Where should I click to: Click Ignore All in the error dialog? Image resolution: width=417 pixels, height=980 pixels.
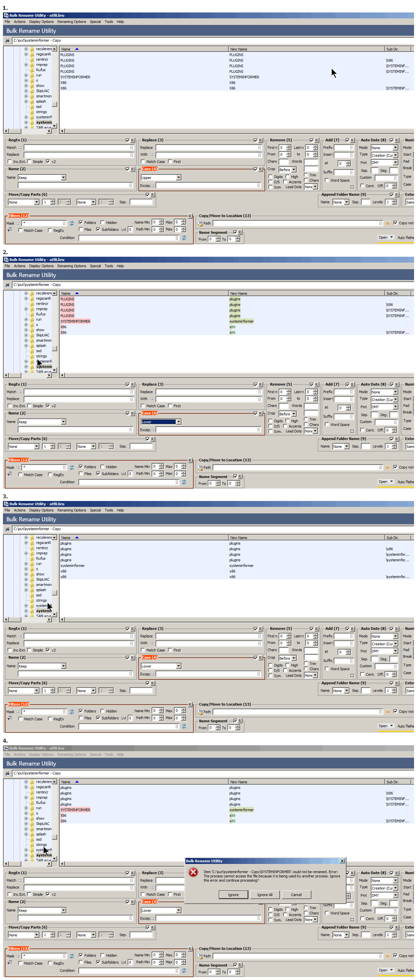(x=265, y=895)
